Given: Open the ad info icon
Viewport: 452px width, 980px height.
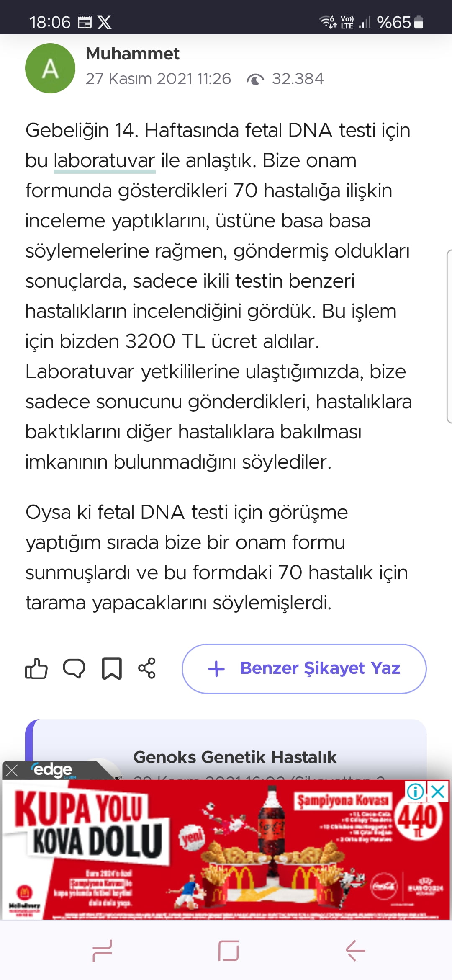Looking at the screenshot, I should click(x=415, y=792).
